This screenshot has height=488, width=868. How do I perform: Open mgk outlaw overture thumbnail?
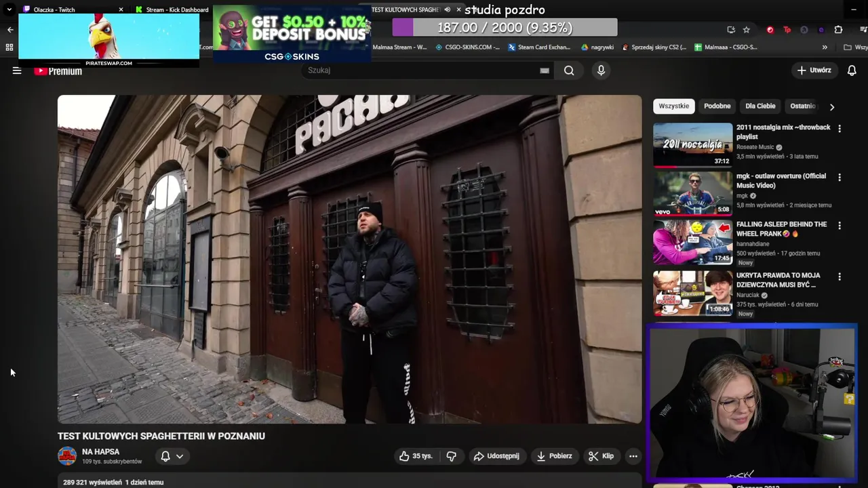(692, 193)
